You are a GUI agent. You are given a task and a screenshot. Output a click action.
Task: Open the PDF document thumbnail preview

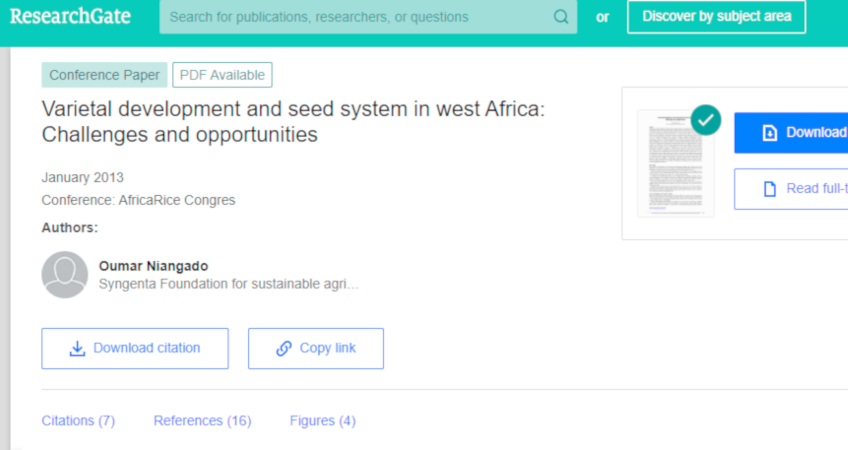(676, 163)
